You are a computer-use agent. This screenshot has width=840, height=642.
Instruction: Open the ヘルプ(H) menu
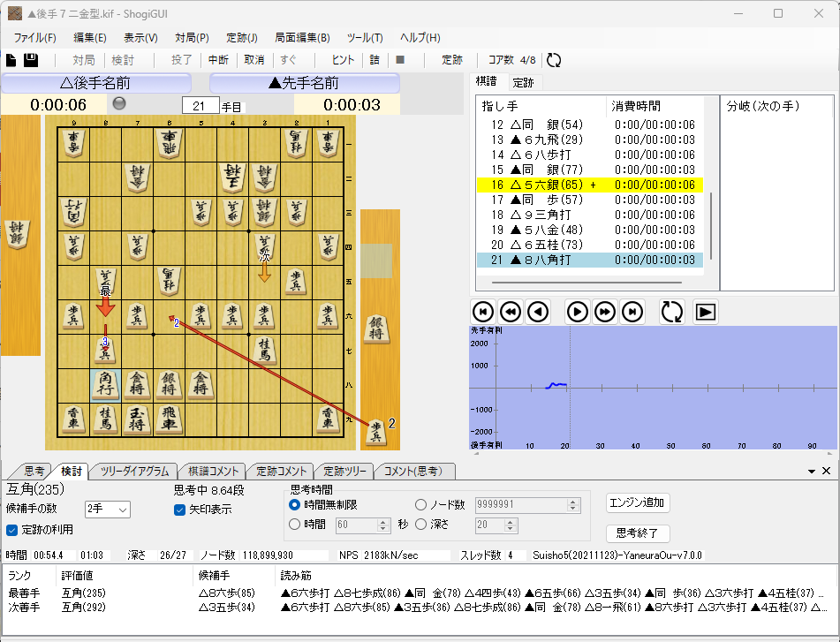[420, 38]
